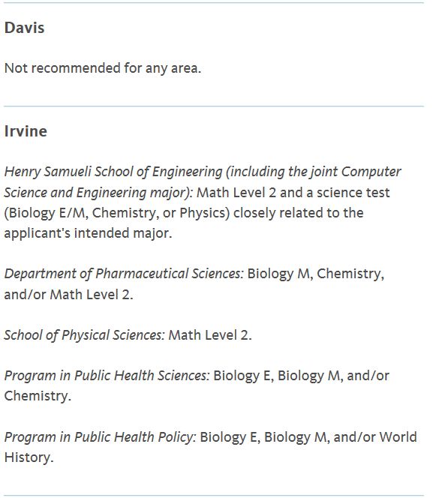
Task: Click 'Program in Public Health Sciences' label
Action: [107, 376]
